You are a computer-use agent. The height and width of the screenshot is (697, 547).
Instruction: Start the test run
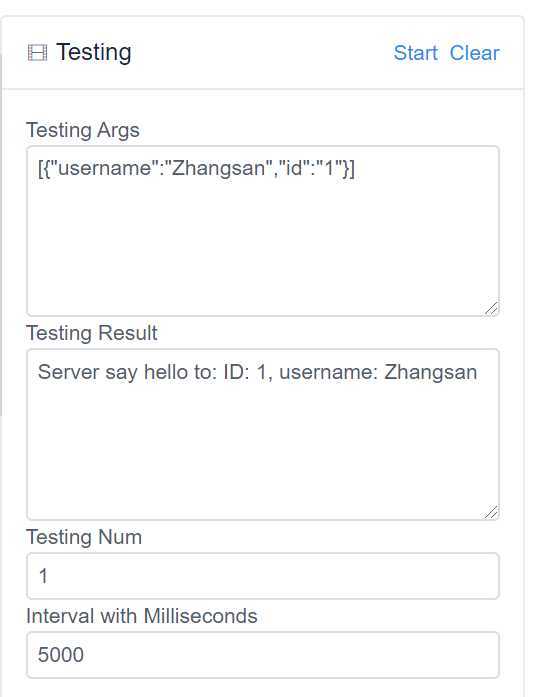coord(415,53)
